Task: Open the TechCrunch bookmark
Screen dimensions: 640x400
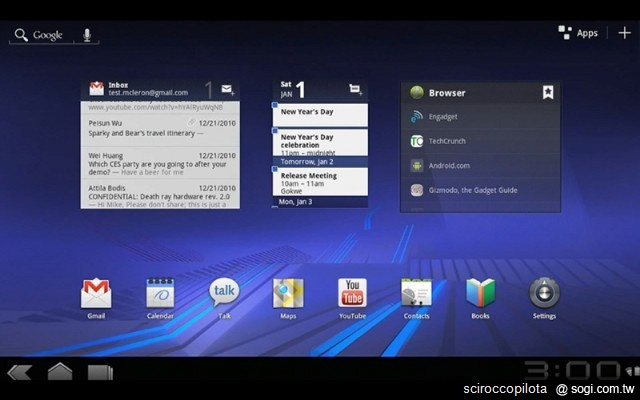Action: [480, 141]
